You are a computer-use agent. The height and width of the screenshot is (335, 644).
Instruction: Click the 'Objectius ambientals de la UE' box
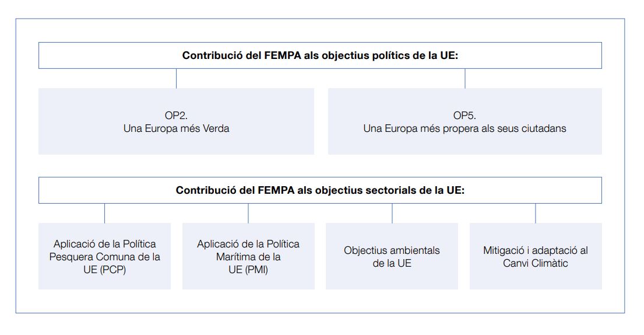click(x=392, y=256)
